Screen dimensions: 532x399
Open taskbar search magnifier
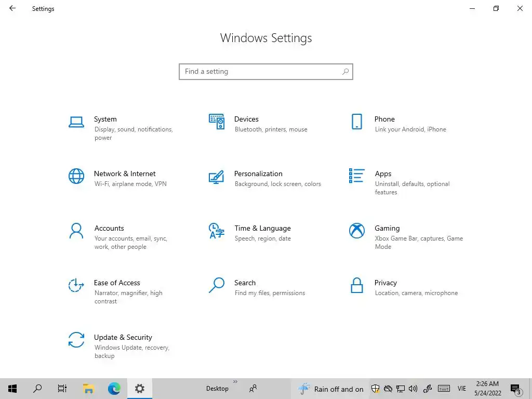point(37,389)
